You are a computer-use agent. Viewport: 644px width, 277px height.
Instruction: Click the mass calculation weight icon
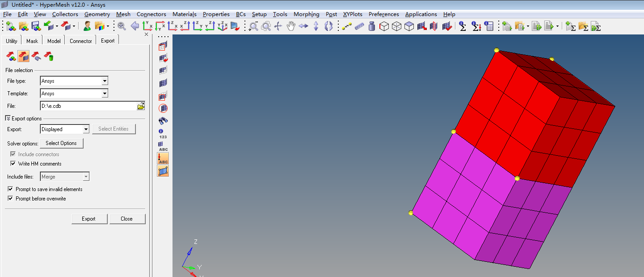[x=372, y=26]
